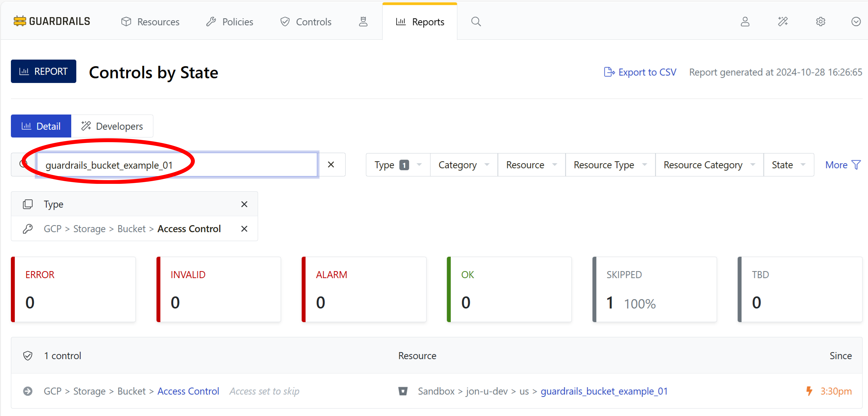Click the arrow icon beside control row
Screen dimensions: 868x416
point(28,391)
